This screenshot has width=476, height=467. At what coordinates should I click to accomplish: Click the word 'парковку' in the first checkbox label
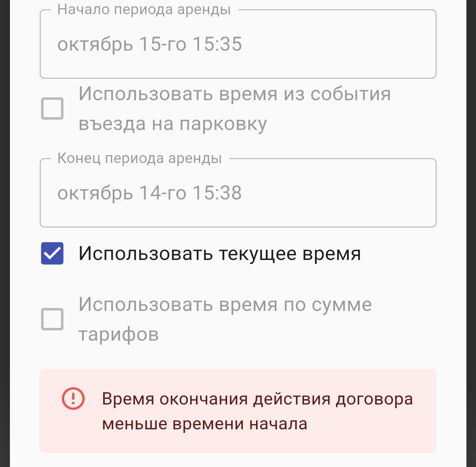point(223,124)
